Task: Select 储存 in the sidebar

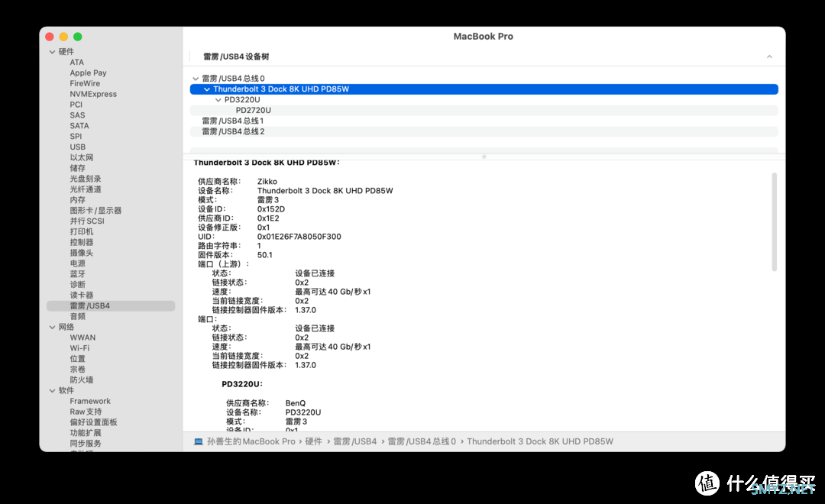Action: (77, 168)
